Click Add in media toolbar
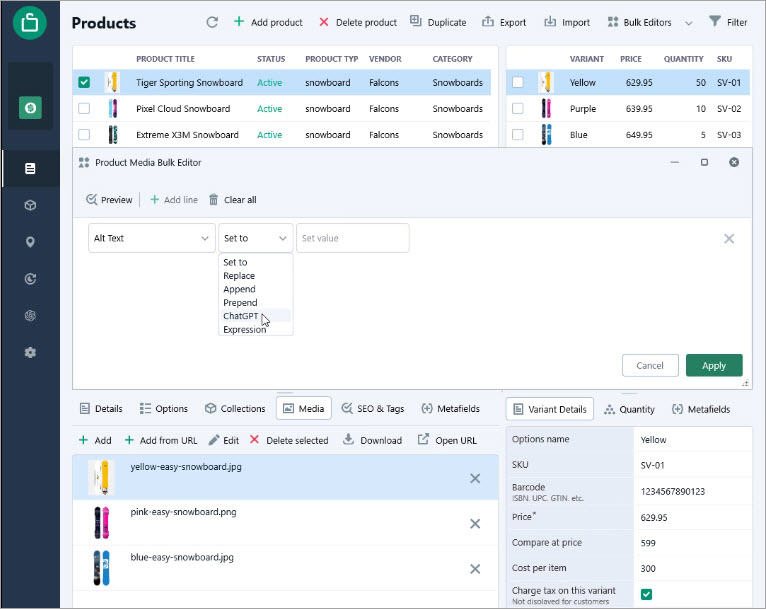Image resolution: width=766 pixels, height=609 pixels. tap(95, 440)
